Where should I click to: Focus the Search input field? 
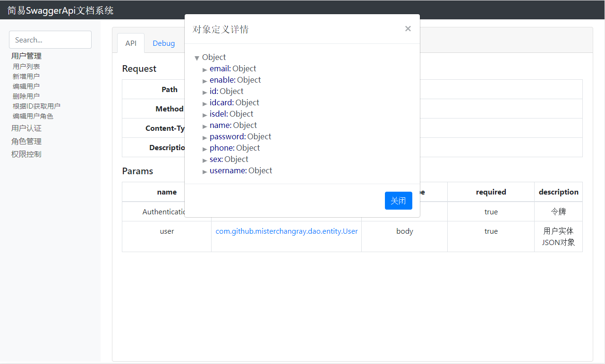[x=50, y=40]
